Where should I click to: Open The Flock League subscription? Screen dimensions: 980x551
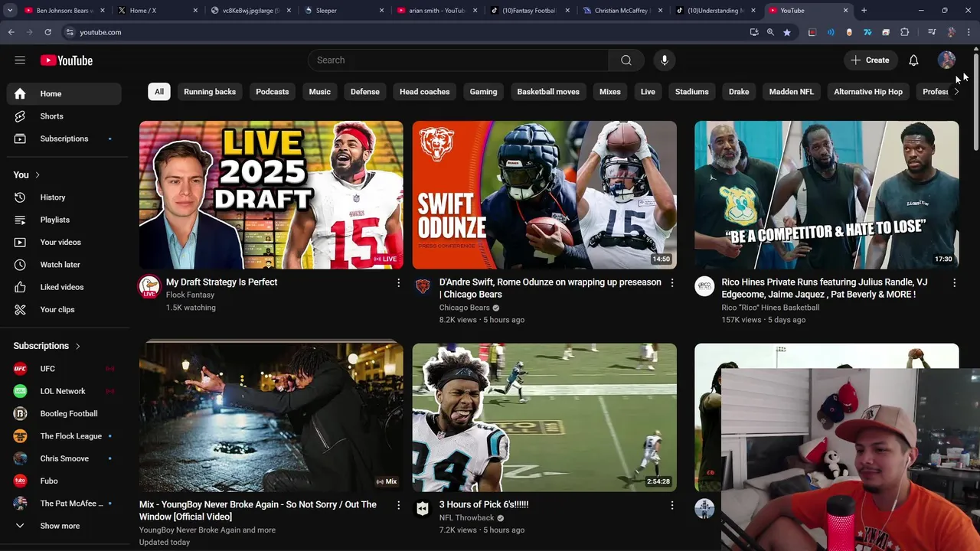64,436
